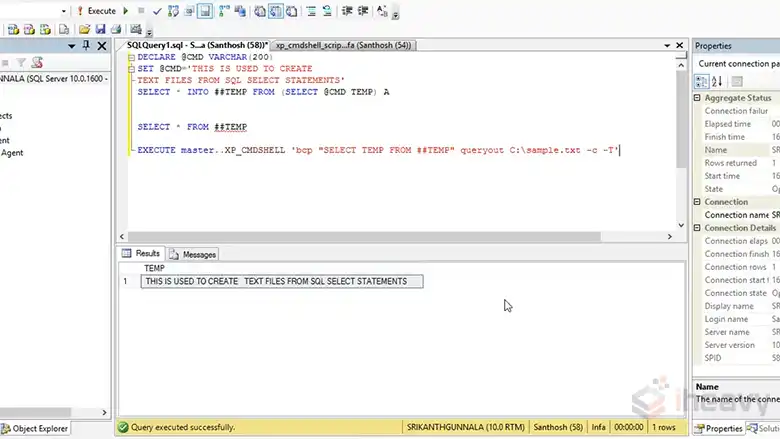The image size is (780, 439).
Task: Click the Object Explorer bottom tab
Action: coord(35,429)
